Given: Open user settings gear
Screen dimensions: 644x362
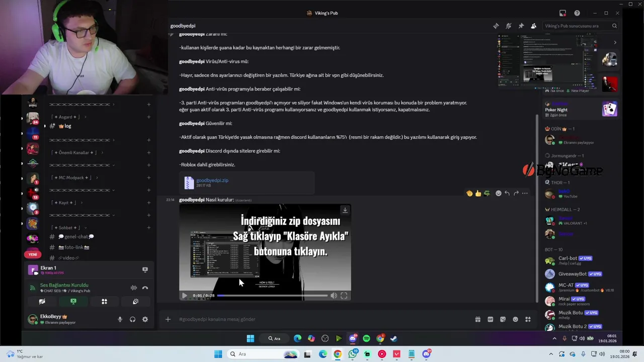Looking at the screenshot, I should click(145, 319).
